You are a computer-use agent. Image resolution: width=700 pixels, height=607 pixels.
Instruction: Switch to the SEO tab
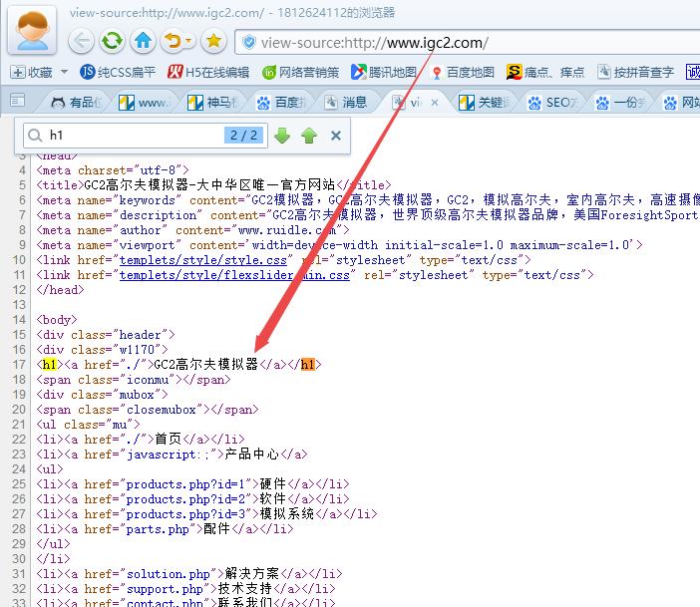pos(552,103)
